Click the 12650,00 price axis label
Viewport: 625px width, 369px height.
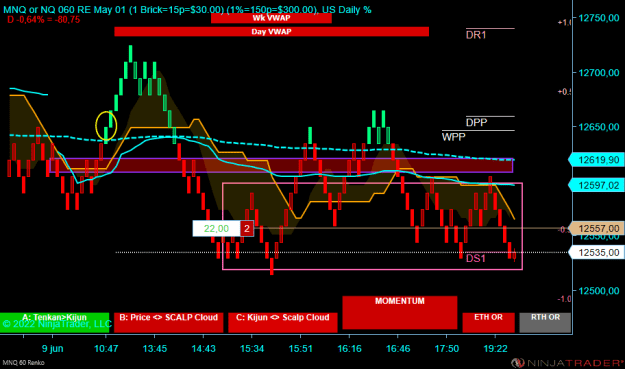coord(599,128)
